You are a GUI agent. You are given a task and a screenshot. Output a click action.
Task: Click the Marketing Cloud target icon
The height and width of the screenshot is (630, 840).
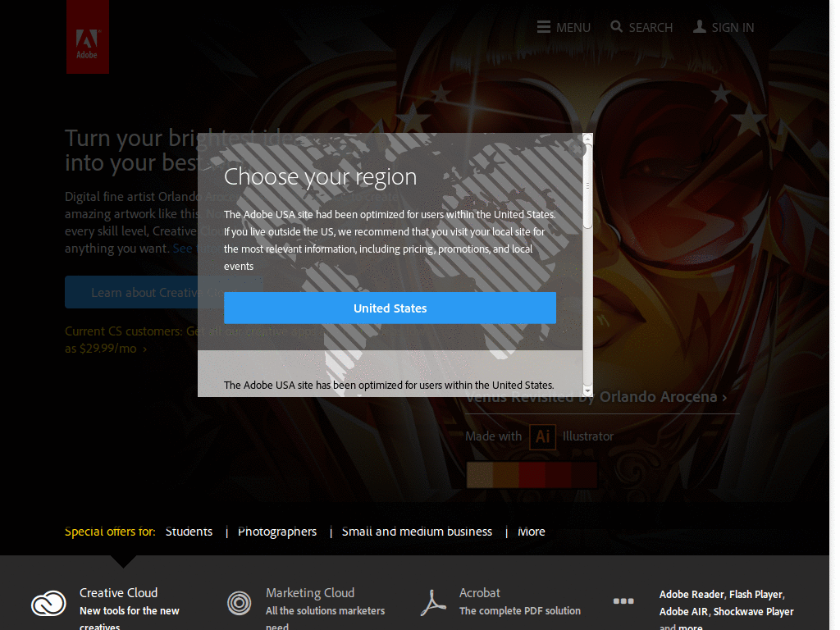[239, 603]
